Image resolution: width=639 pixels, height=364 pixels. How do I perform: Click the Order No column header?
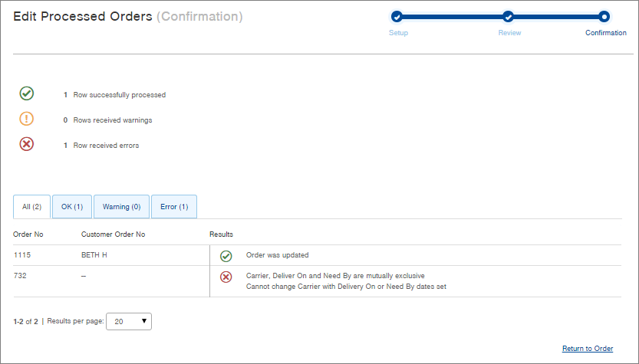tap(28, 234)
